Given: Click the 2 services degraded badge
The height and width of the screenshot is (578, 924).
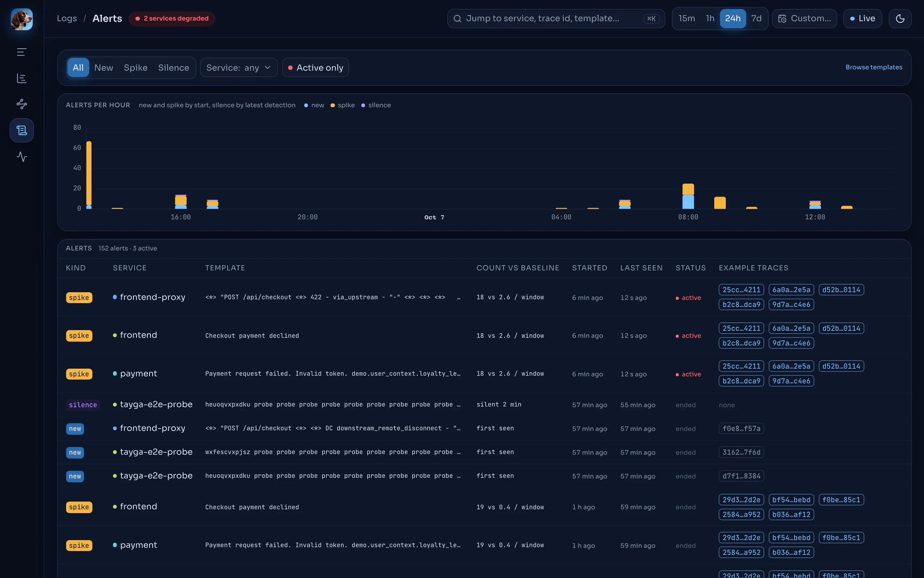Looking at the screenshot, I should click(x=172, y=19).
